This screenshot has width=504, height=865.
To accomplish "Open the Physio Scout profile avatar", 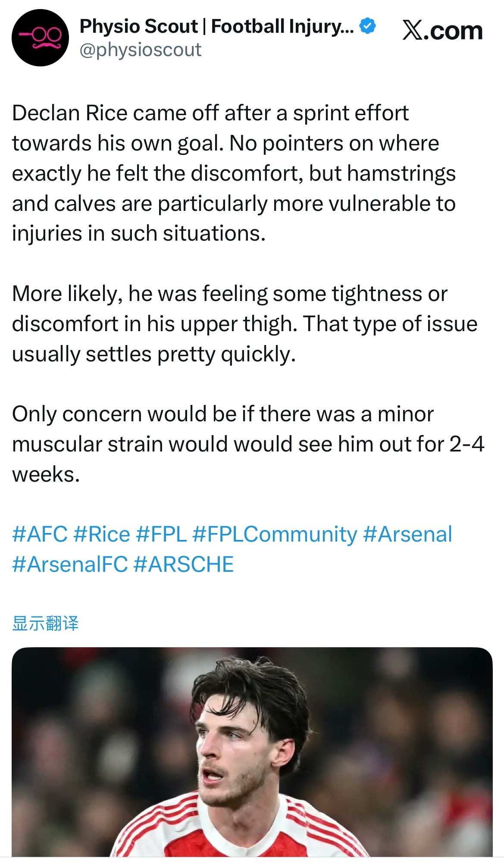I will (40, 38).
